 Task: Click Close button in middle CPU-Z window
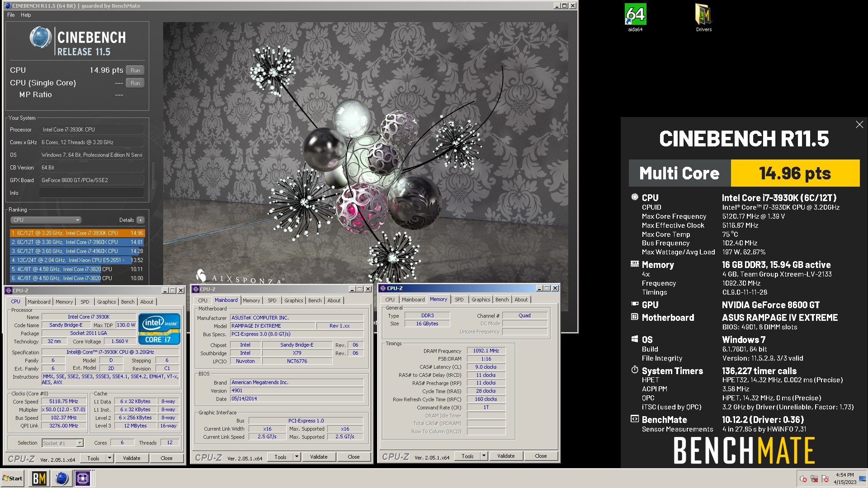tap(354, 457)
